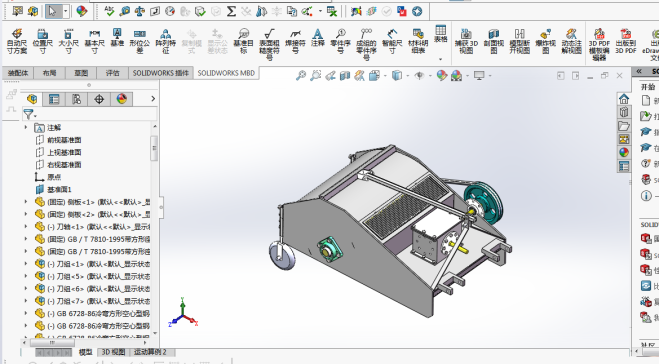Insert a Weld Symbol (焊接符号)
This screenshot has height=364, width=659.
click(295, 41)
